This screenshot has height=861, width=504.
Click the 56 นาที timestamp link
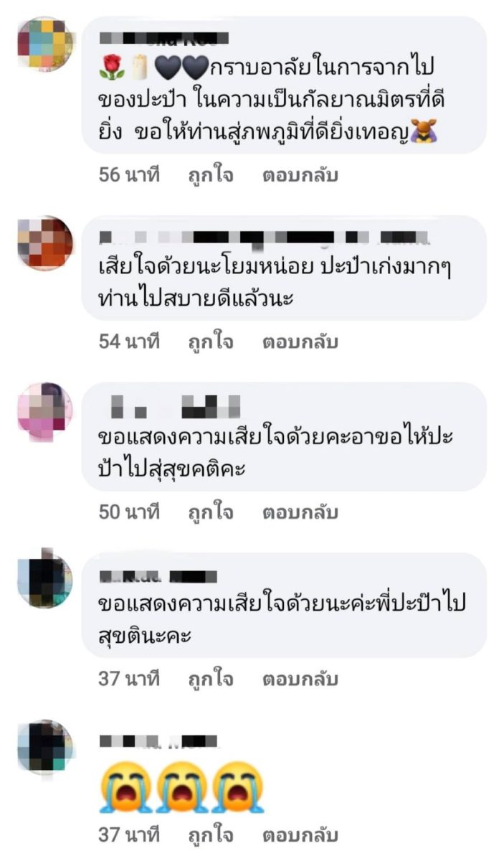pos(128,175)
